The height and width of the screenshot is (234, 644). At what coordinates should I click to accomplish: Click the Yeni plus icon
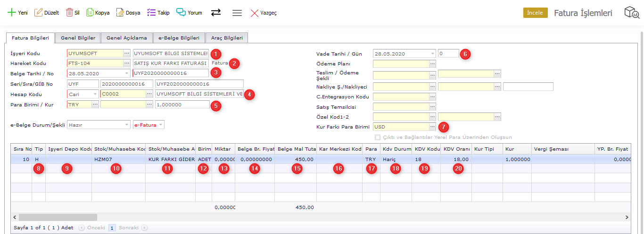(11, 13)
